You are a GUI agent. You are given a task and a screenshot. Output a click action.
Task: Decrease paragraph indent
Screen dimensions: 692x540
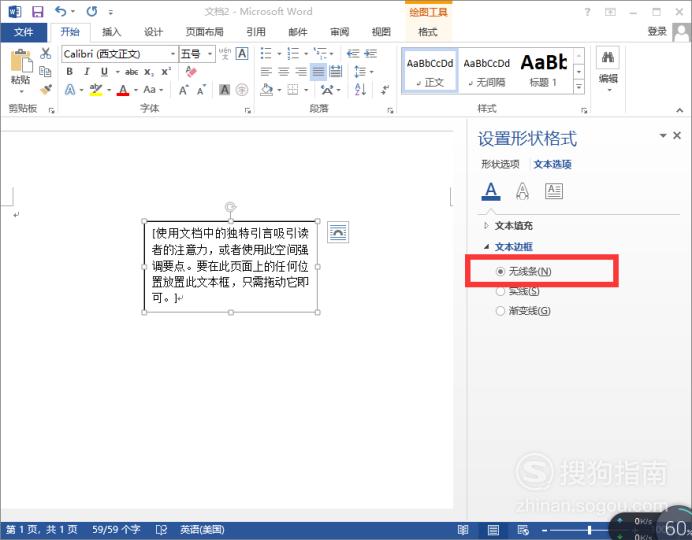click(353, 54)
